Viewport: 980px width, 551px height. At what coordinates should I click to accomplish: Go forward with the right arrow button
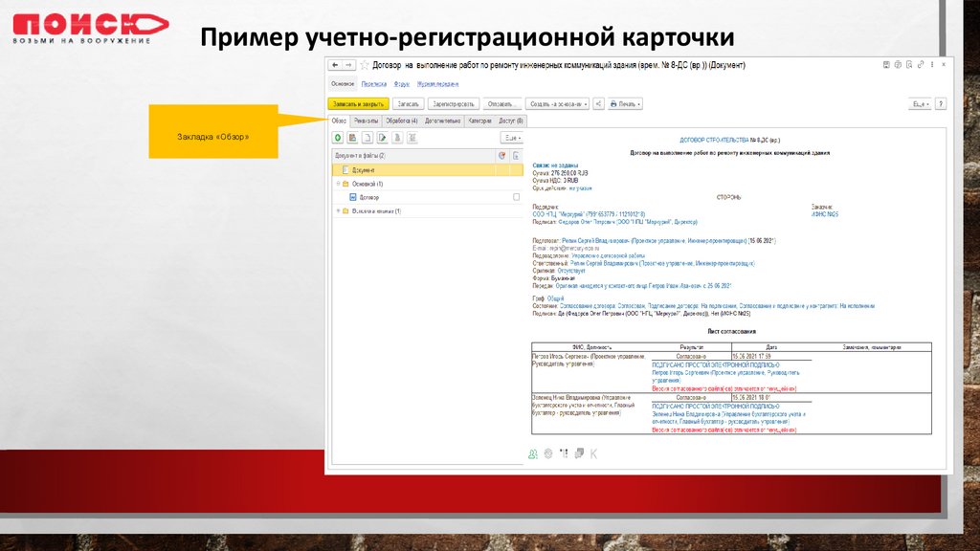tap(348, 65)
